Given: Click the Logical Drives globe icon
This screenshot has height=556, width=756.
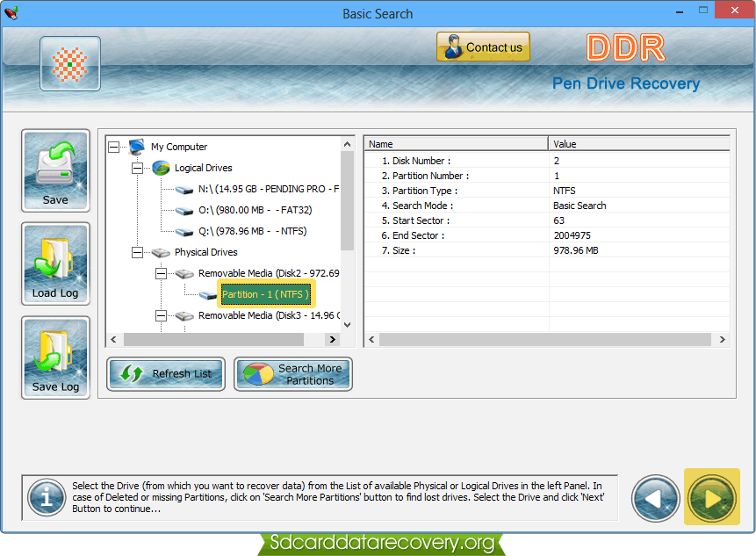Looking at the screenshot, I should pos(161,168).
